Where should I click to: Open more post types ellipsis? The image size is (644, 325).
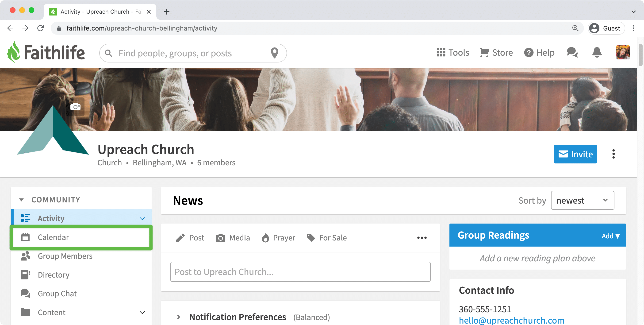tap(422, 238)
